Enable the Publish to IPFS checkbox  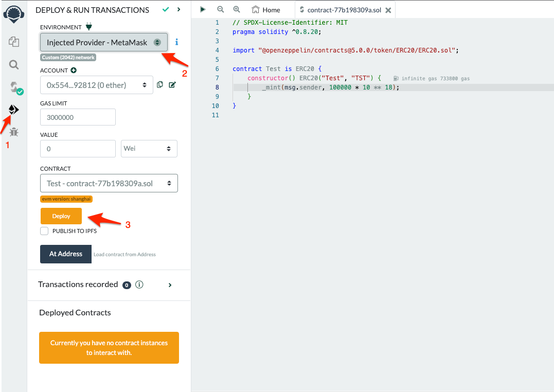(x=45, y=231)
